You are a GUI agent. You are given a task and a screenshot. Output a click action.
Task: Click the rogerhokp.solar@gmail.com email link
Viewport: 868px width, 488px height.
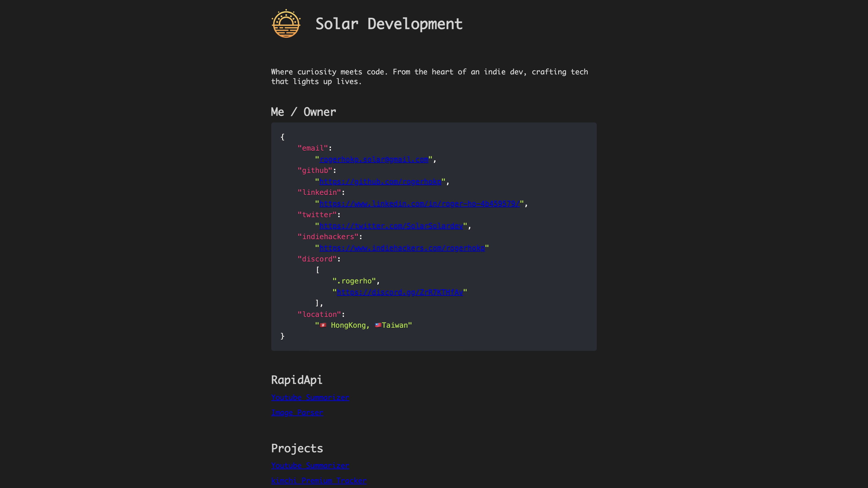coord(373,159)
